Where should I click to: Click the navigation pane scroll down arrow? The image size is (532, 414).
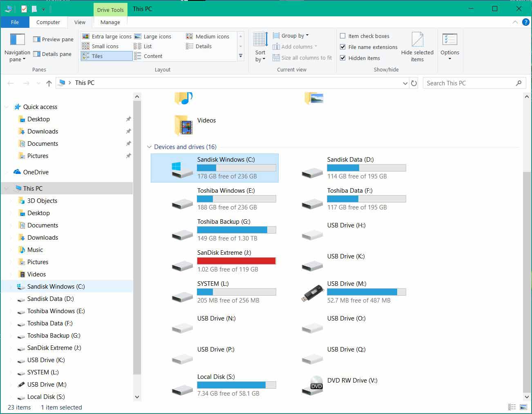pyautogui.click(x=137, y=397)
